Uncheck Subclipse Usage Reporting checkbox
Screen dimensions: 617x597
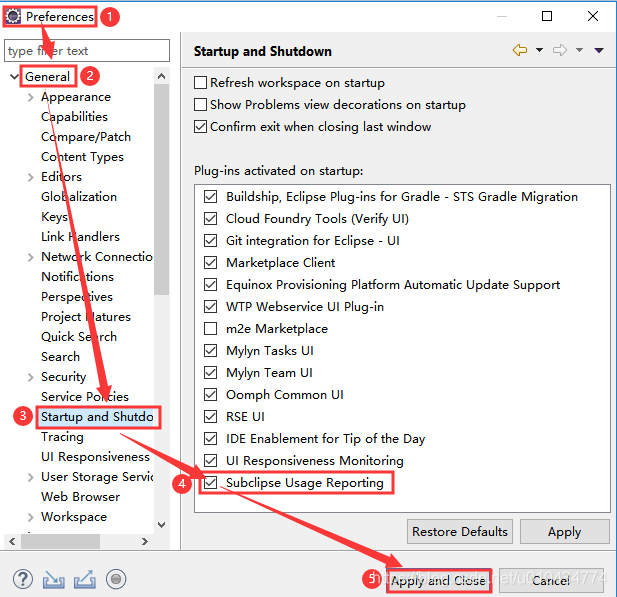(x=211, y=482)
